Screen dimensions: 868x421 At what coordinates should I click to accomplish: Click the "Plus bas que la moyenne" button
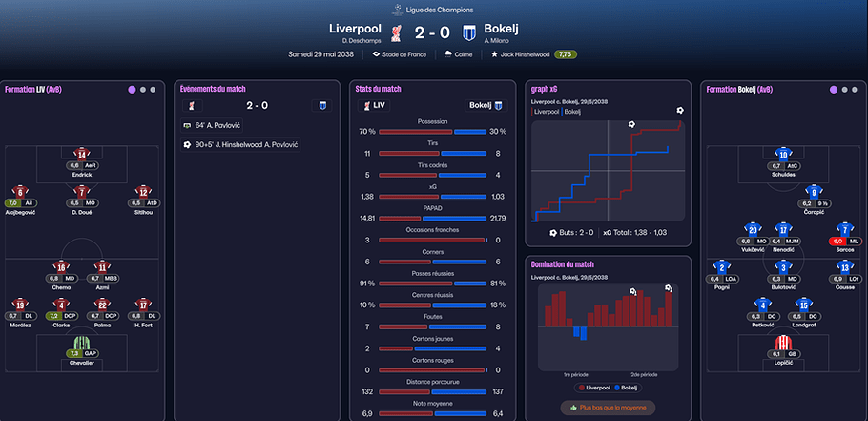tap(608, 409)
